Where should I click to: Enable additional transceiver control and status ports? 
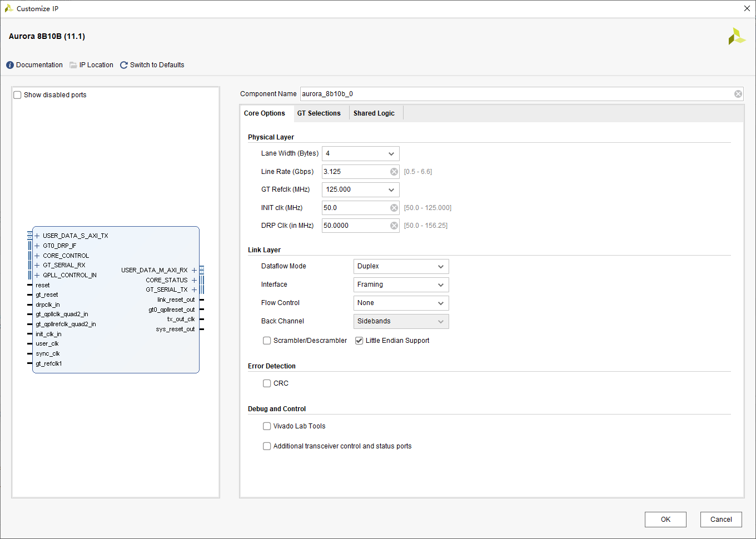tap(267, 446)
